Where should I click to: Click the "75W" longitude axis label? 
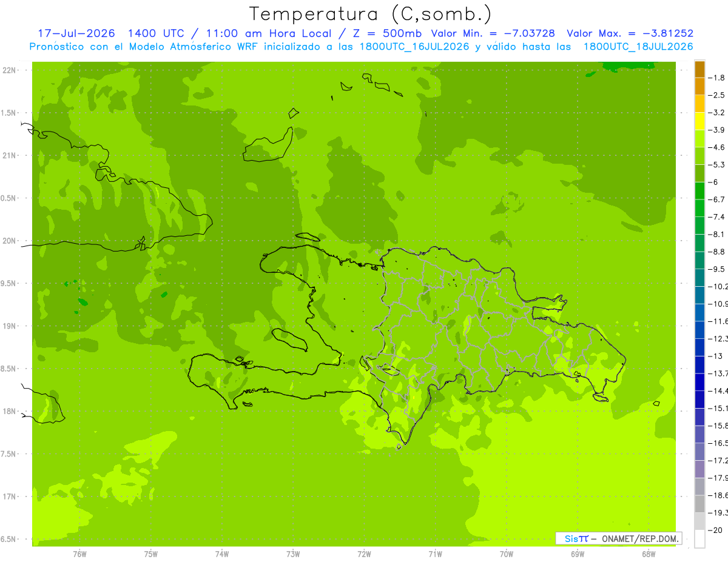(x=151, y=554)
